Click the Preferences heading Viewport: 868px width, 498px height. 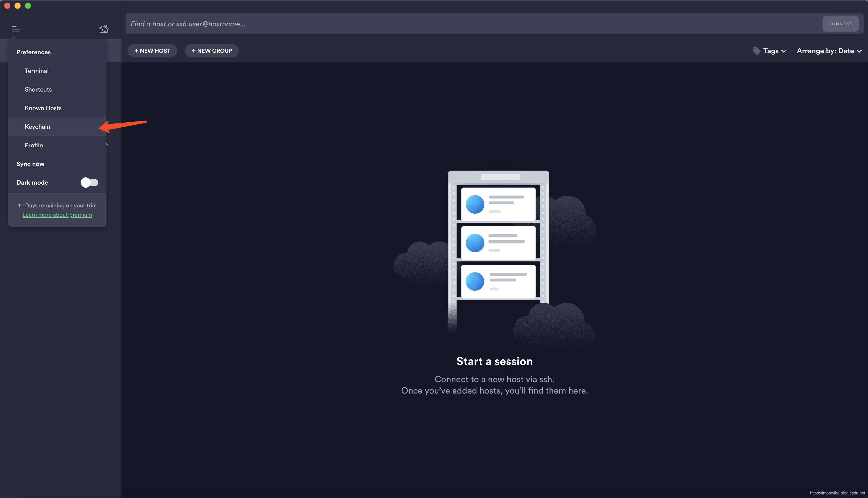[34, 52]
